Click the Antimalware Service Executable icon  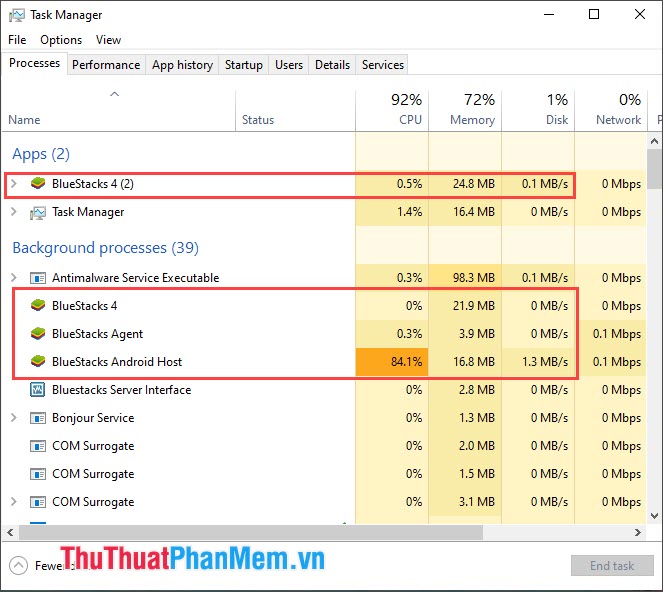tap(38, 278)
